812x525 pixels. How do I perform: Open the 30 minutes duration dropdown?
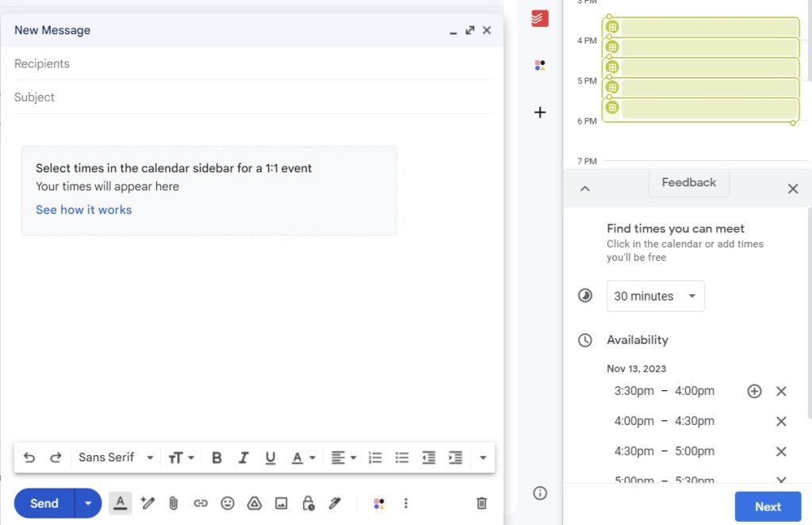click(x=655, y=296)
